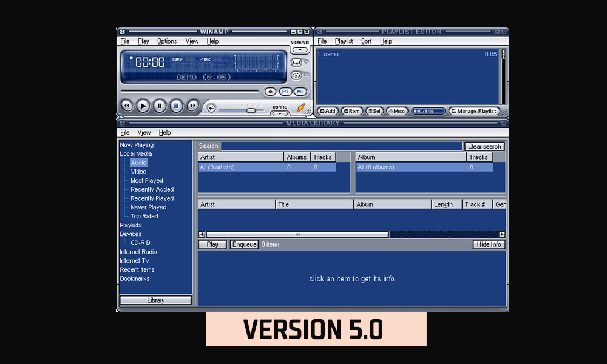
Task: Click the Playlist Editor vertical scrollbar handle
Action: 504,54
